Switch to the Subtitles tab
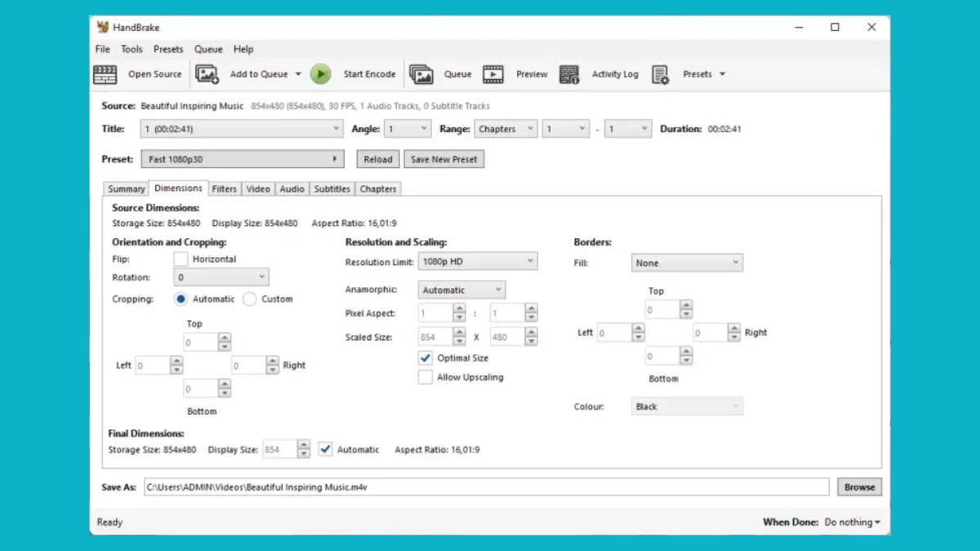Image resolution: width=980 pixels, height=551 pixels. [x=332, y=189]
